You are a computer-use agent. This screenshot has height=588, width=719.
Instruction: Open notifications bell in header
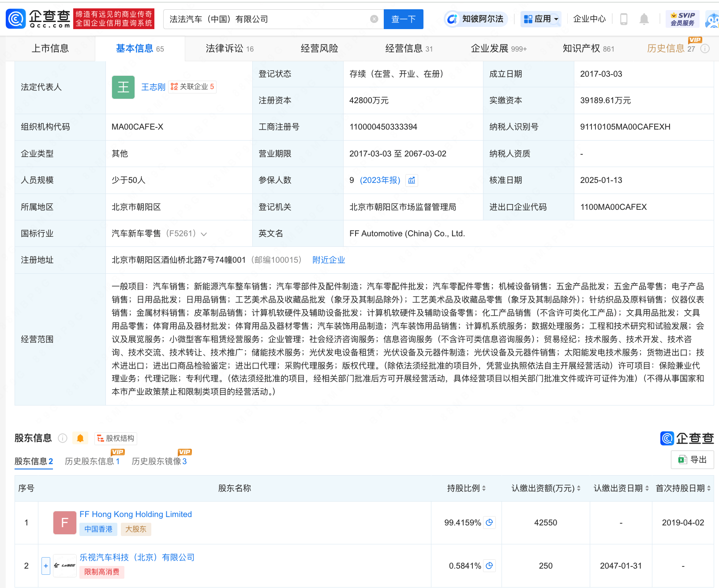point(644,19)
